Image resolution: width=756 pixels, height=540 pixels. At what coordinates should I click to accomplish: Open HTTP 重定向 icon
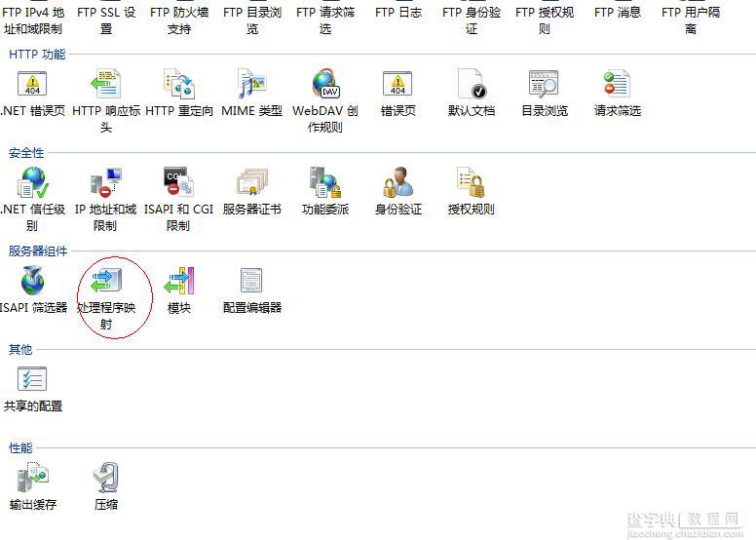pos(179,84)
